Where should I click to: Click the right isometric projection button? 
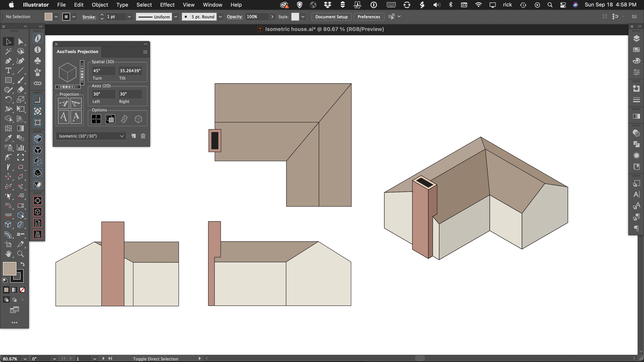[76, 103]
